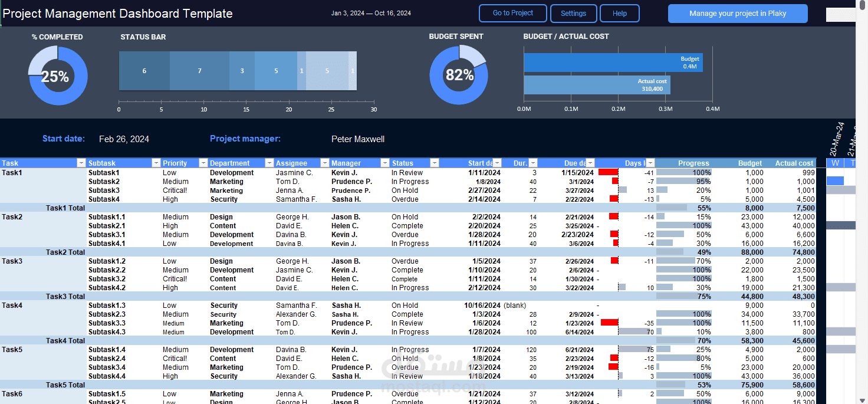Select the 48,300 actual cost total cell
This screenshot has width=868, height=404.
tap(803, 297)
